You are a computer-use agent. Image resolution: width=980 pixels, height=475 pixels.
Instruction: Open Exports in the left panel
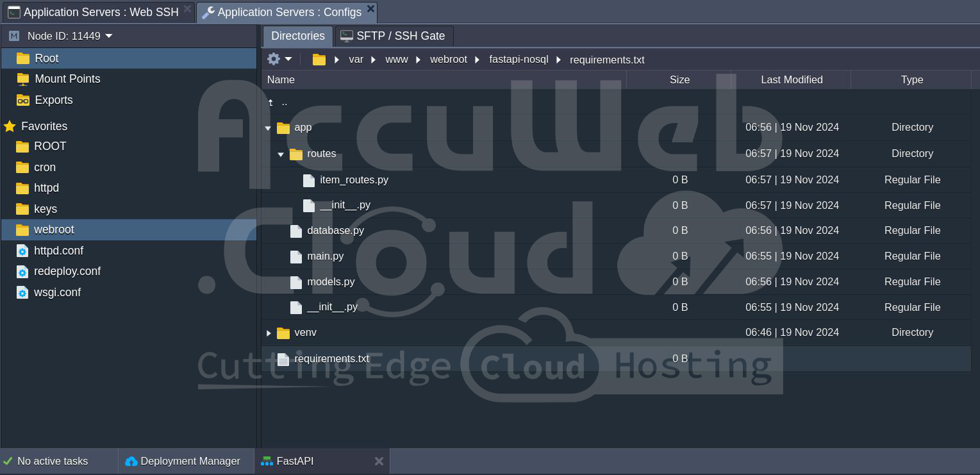point(53,100)
